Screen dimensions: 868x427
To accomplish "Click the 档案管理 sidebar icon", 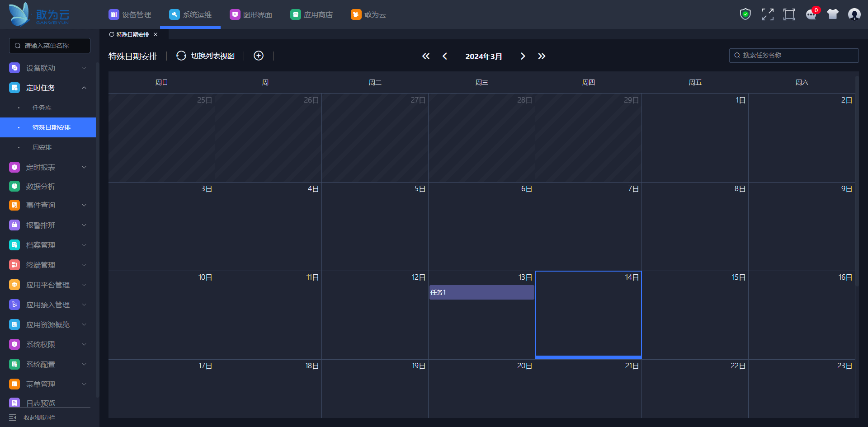I will pyautogui.click(x=14, y=245).
